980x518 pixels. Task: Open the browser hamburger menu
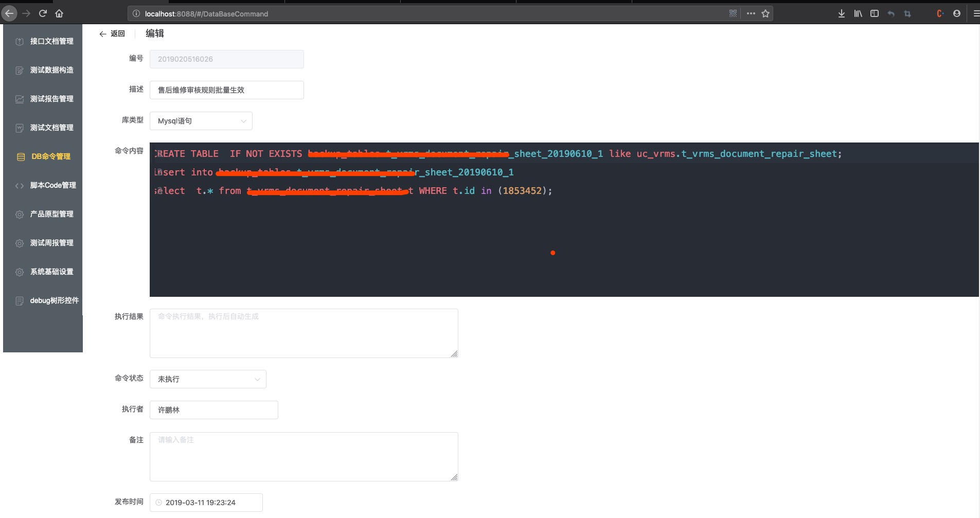click(975, 13)
